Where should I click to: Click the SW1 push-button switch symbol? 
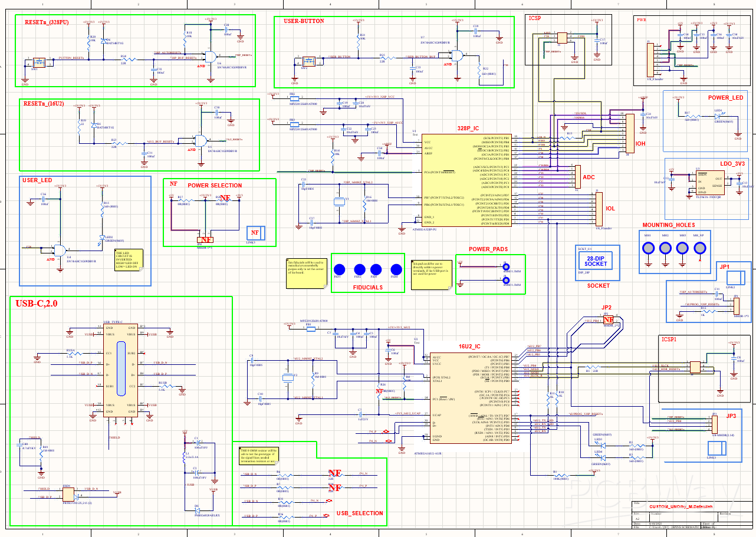38,61
